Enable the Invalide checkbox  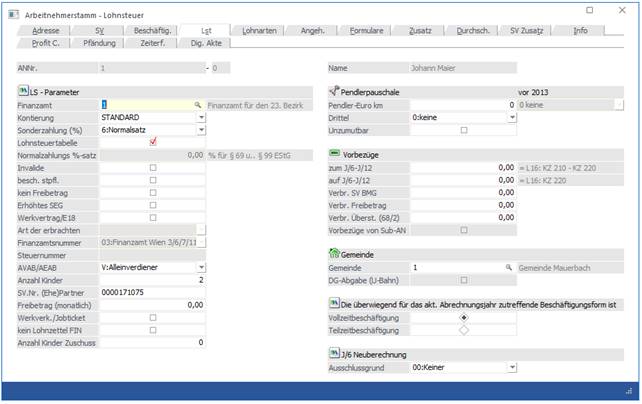tap(153, 167)
